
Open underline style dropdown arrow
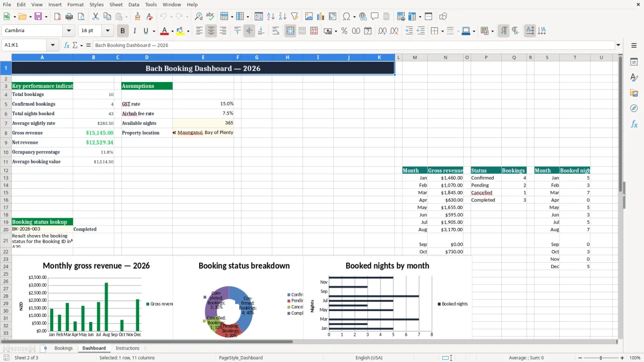click(153, 31)
